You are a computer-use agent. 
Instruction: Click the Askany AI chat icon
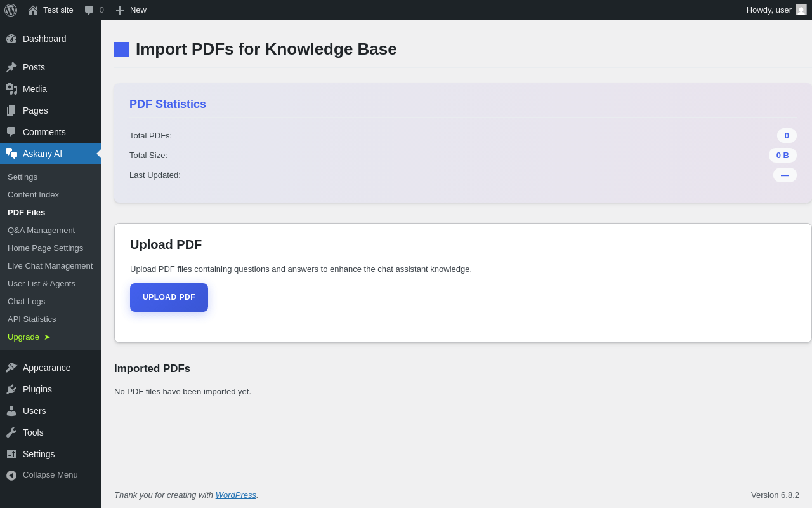pos(11,154)
